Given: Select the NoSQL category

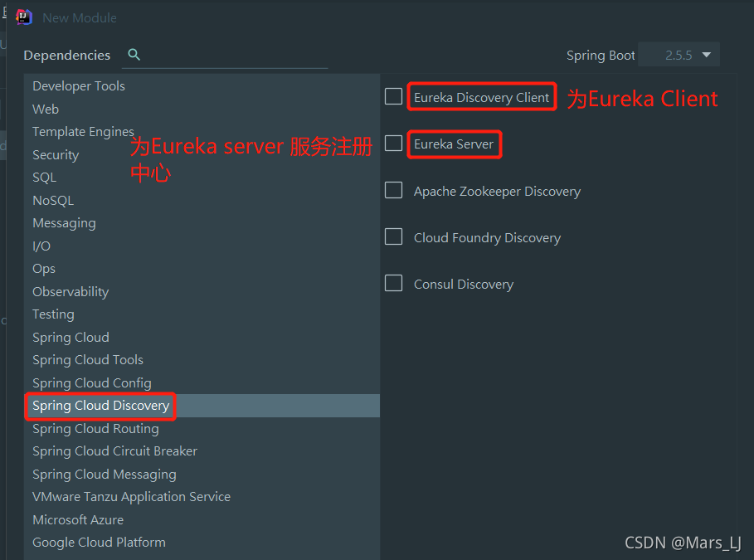Looking at the screenshot, I should [202, 201].
